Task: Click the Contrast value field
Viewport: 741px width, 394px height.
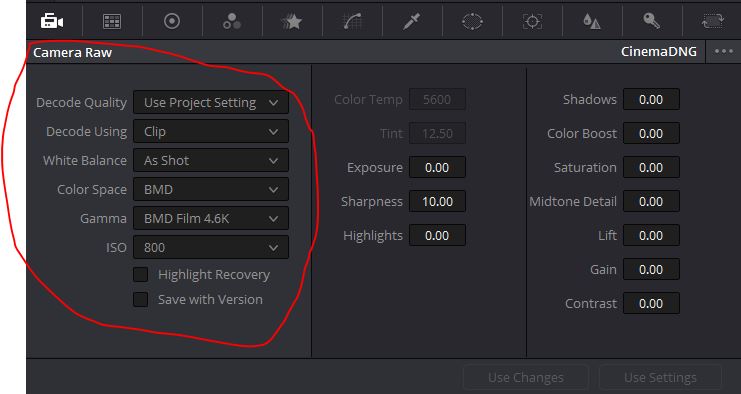Action: coord(651,303)
